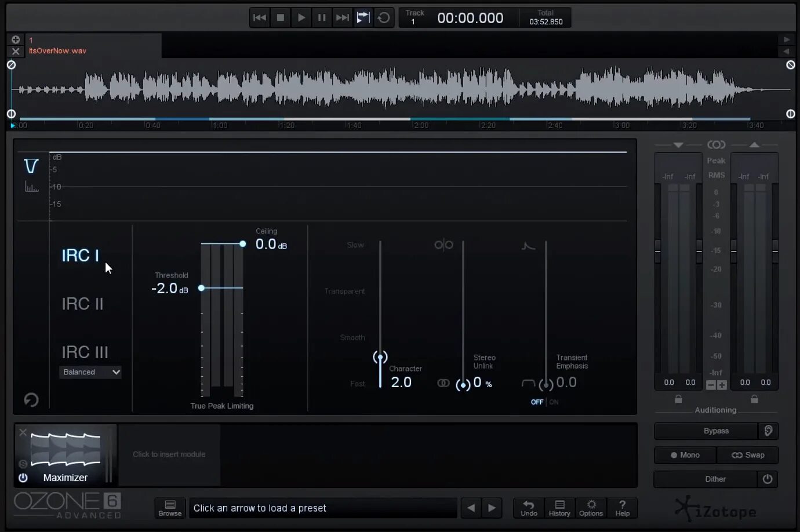Open output meter options arrow
Viewport: 800px width, 532px height.
coord(754,145)
